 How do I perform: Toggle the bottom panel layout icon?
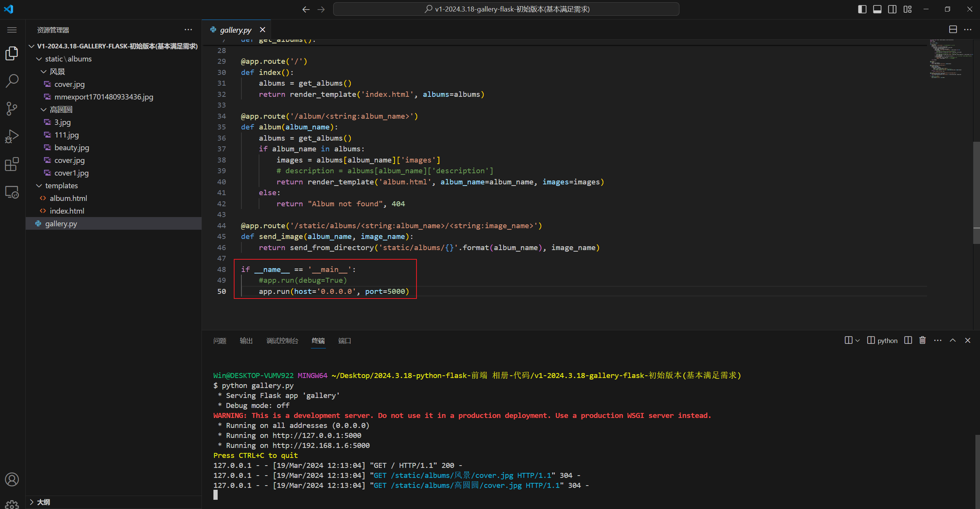(877, 9)
